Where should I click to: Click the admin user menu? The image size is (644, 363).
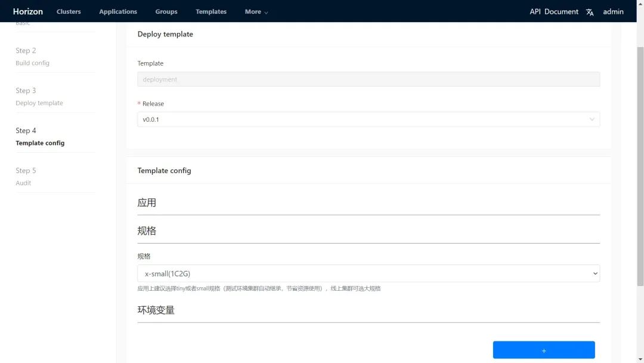(613, 11)
